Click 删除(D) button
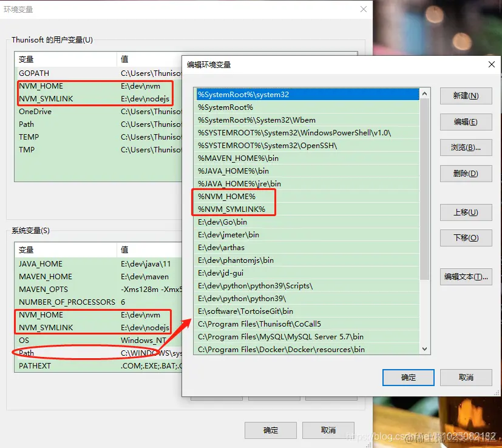Image resolution: width=502 pixels, height=448 pixels. pyautogui.click(x=466, y=174)
